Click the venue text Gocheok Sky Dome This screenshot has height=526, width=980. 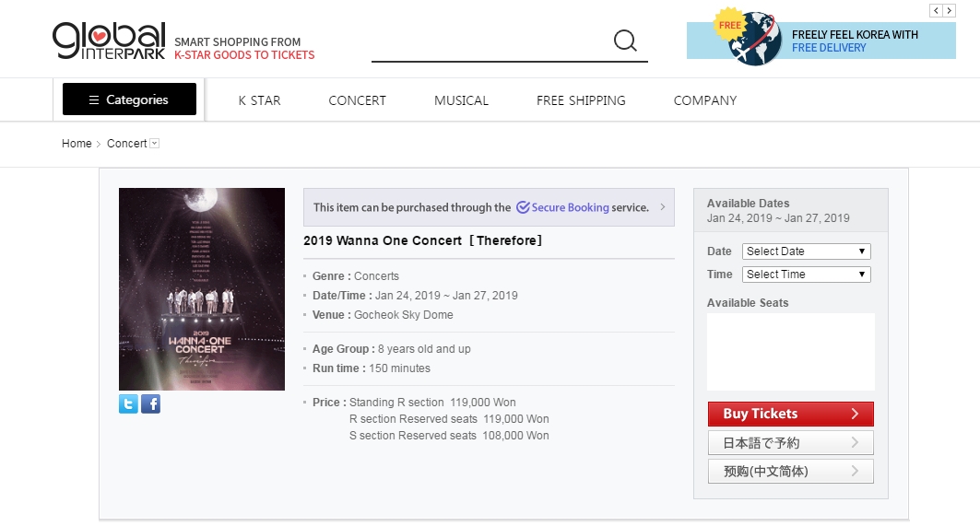point(404,315)
